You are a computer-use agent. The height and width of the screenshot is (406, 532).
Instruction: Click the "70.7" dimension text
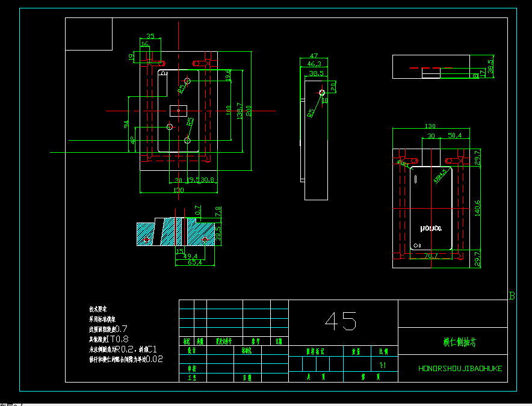[x=431, y=256]
